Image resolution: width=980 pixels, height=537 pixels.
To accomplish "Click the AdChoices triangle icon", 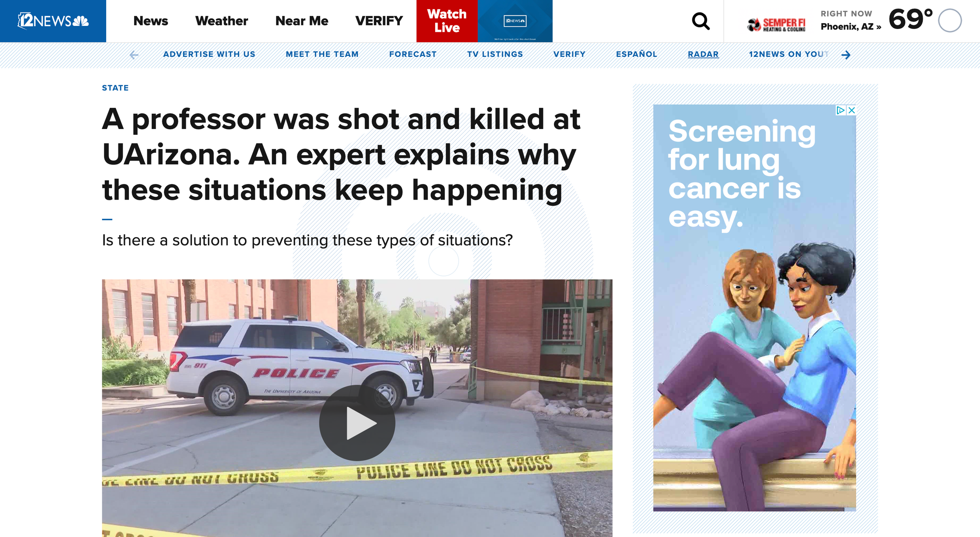I will click(x=840, y=111).
